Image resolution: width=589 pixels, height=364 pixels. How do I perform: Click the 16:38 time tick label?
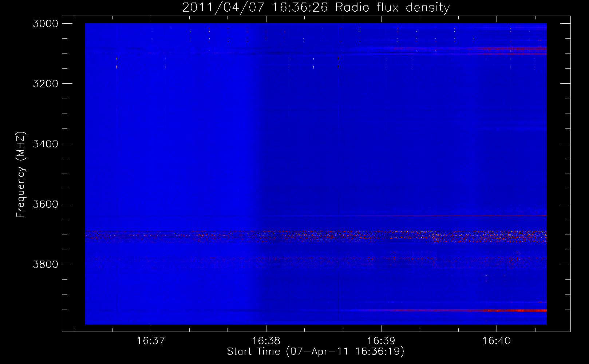coord(266,341)
